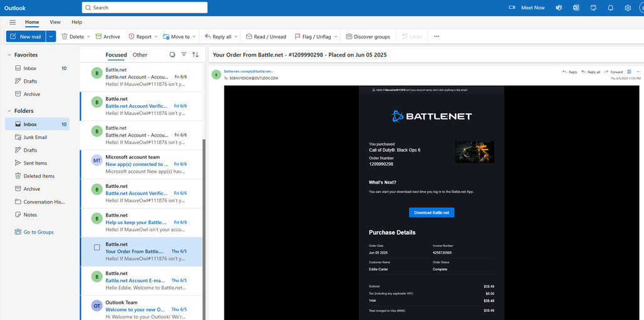
Task: Tick the checkbox on the Your Order email
Action: 97,247
